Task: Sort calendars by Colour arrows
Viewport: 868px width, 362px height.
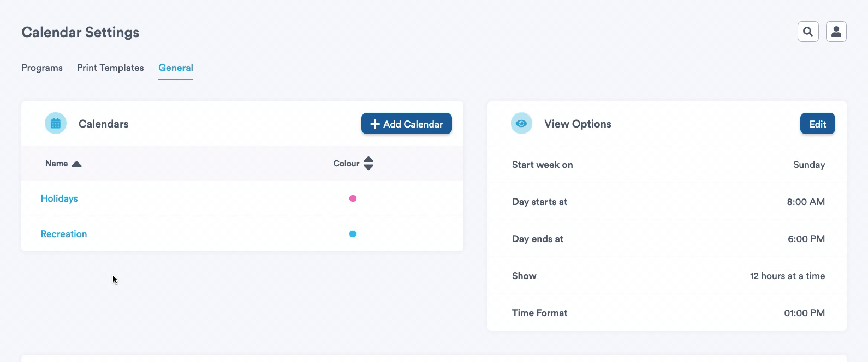Action: pos(368,164)
